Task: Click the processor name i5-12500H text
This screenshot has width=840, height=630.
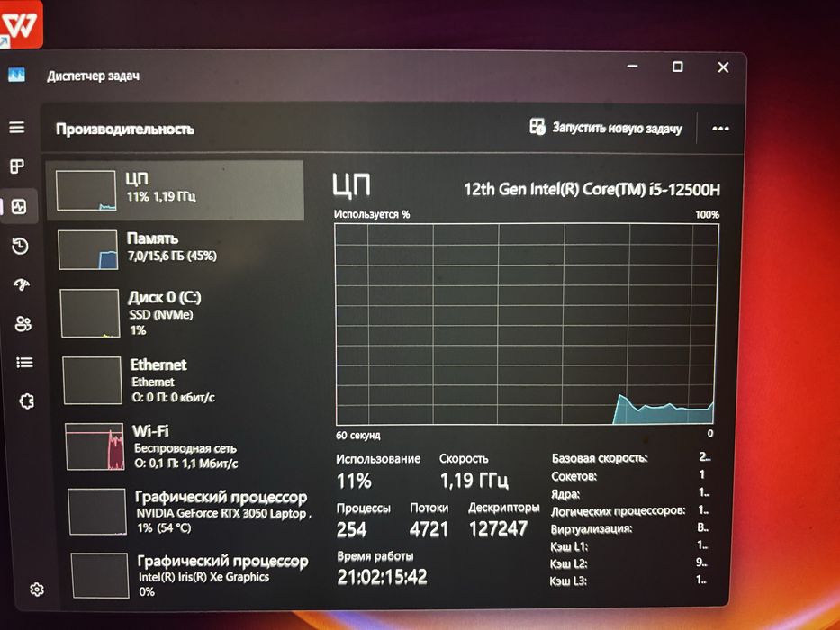Action: (592, 190)
